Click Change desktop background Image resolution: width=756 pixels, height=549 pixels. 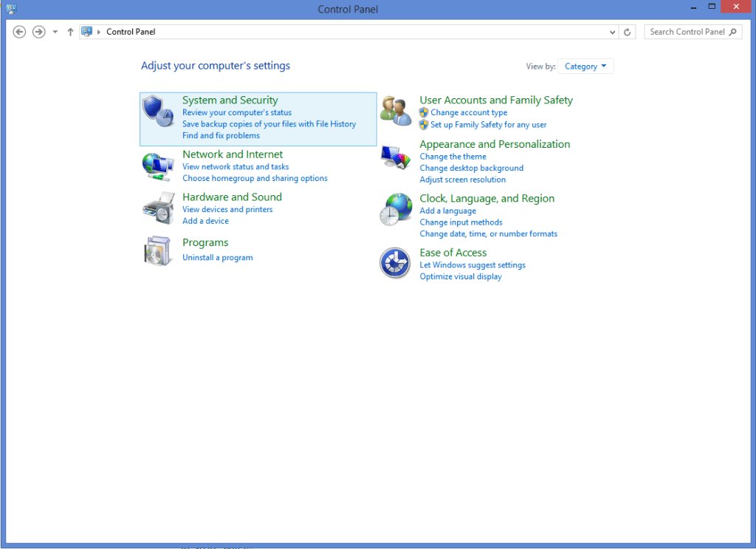pyautogui.click(x=471, y=168)
